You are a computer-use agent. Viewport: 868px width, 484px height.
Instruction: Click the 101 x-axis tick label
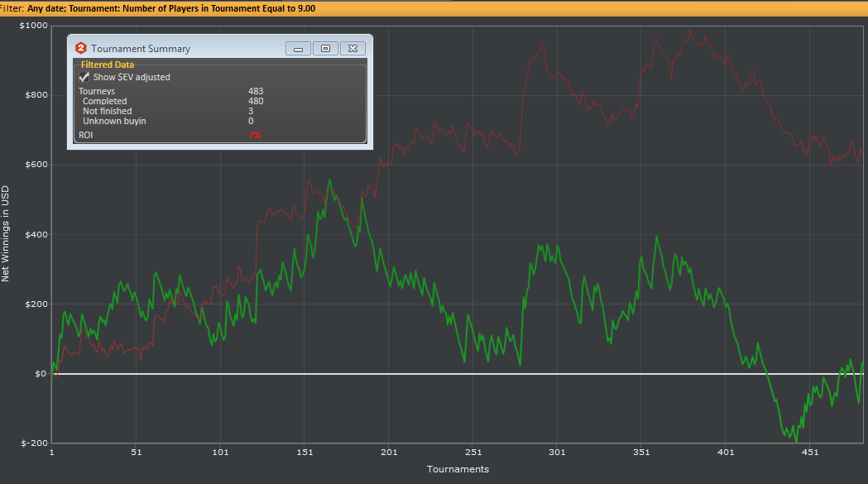point(220,453)
